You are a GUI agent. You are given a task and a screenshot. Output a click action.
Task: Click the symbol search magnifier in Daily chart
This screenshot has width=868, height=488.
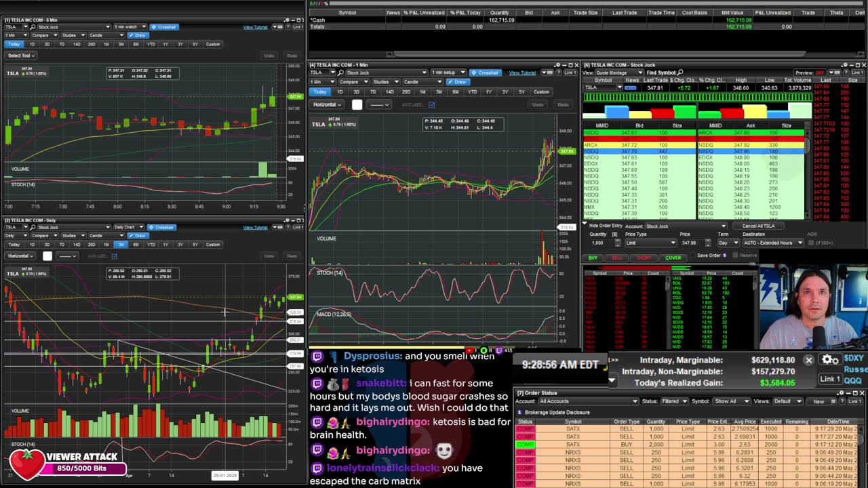[x=33, y=227]
